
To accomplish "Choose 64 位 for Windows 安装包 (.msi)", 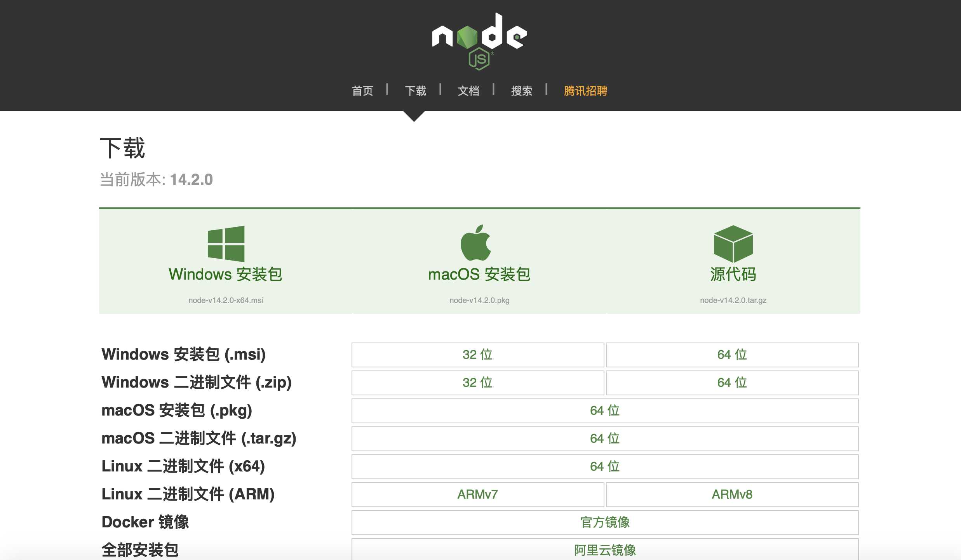I will [732, 355].
